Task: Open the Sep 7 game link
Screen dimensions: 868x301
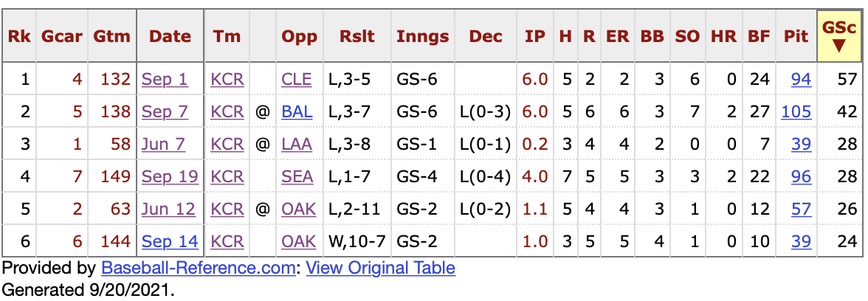Action: point(165,111)
